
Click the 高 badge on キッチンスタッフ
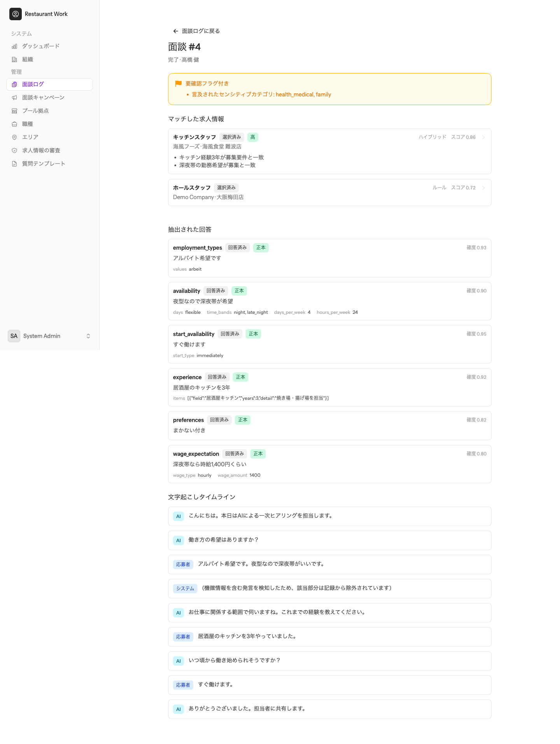(253, 137)
